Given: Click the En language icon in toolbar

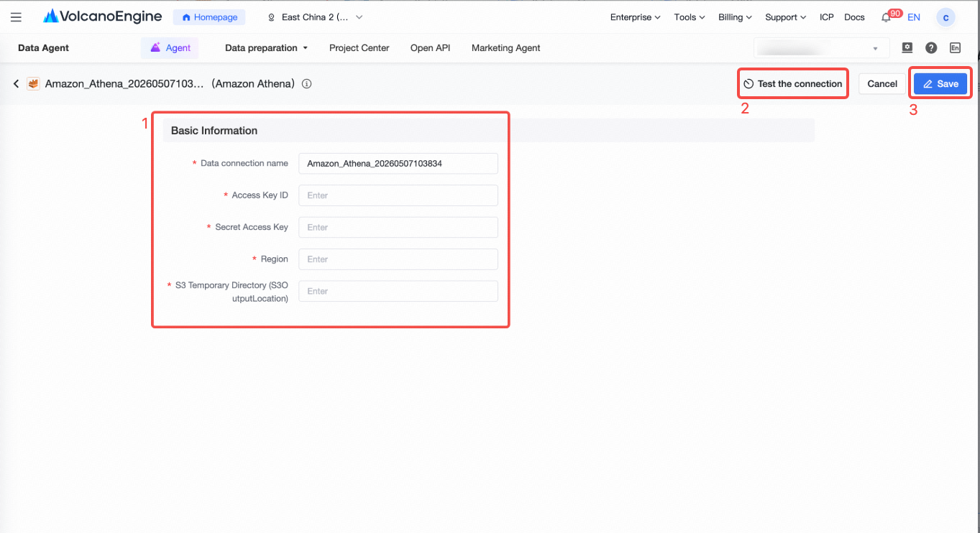Looking at the screenshot, I should point(955,48).
